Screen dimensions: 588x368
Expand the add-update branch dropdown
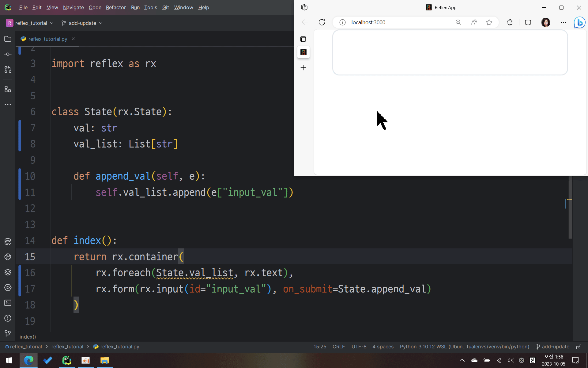[82, 23]
